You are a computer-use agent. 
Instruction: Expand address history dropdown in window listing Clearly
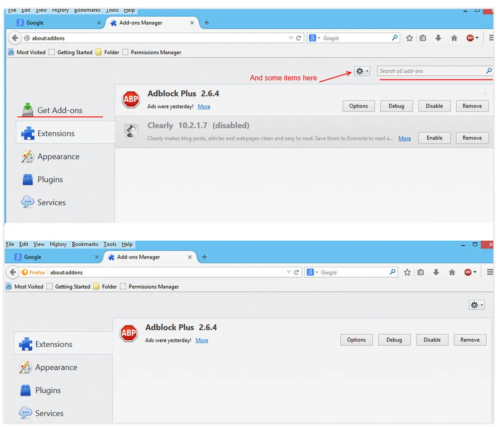click(291, 38)
